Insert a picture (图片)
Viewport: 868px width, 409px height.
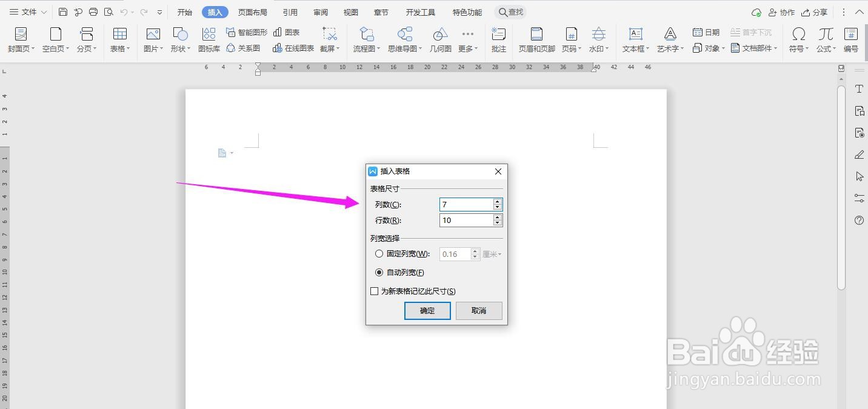point(153,40)
